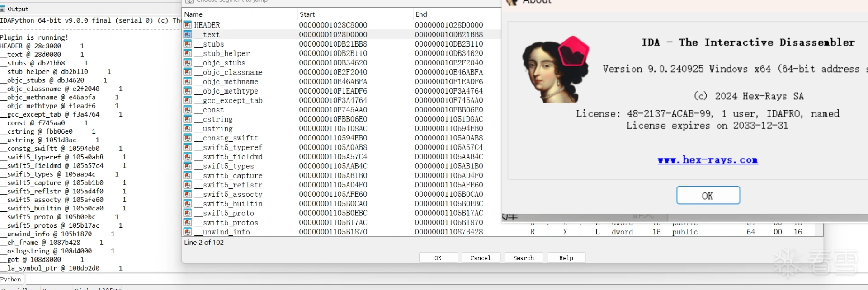This screenshot has height=290, width=868.
Task: Click the segment icon beside __gcc_except_tab
Action: pos(187,100)
